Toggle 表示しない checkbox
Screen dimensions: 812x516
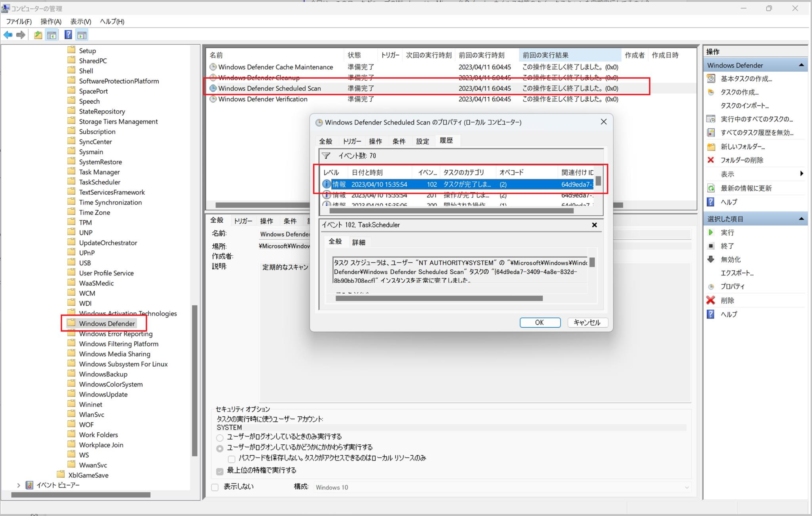tap(215, 487)
